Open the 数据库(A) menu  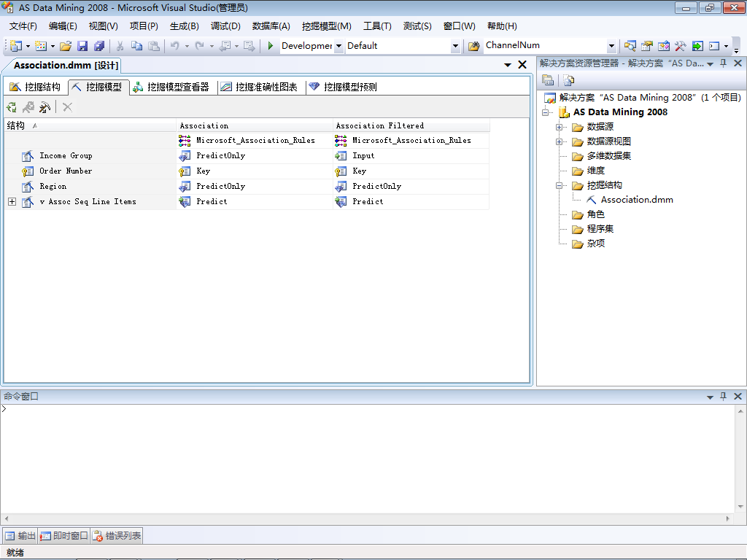pyautogui.click(x=271, y=26)
